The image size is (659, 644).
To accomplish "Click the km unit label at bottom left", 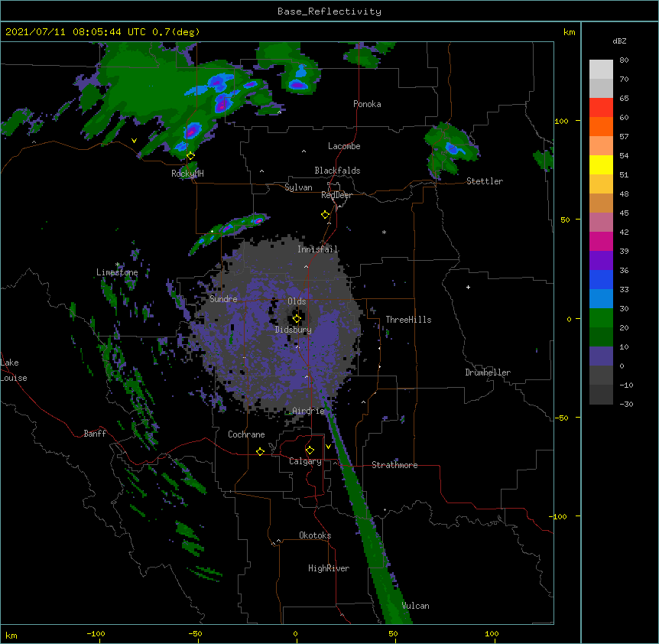I will coord(11,635).
